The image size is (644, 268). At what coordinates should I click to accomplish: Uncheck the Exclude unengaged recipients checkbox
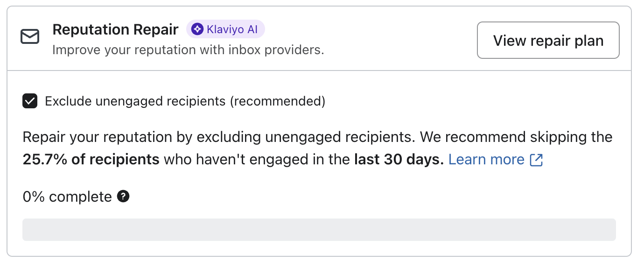coord(30,101)
